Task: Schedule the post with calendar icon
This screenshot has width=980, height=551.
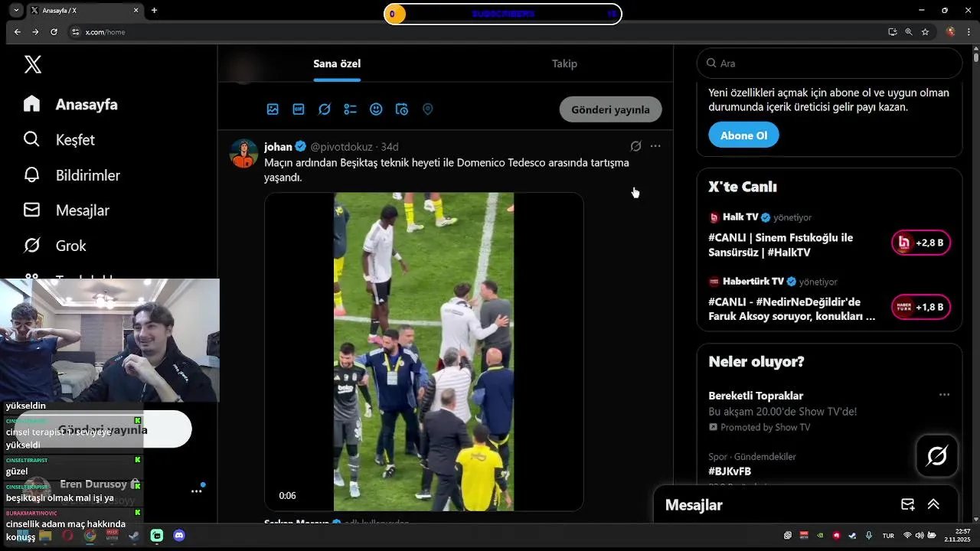Action: coord(402,109)
